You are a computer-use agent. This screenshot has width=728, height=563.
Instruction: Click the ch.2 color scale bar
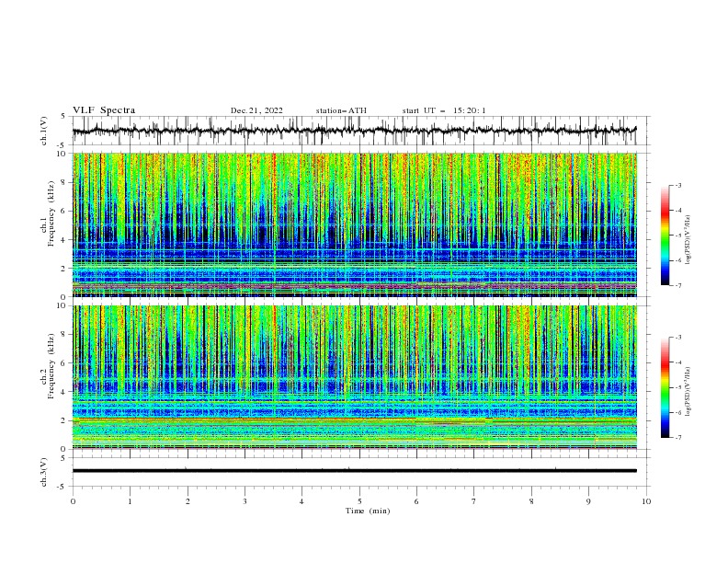click(x=665, y=387)
